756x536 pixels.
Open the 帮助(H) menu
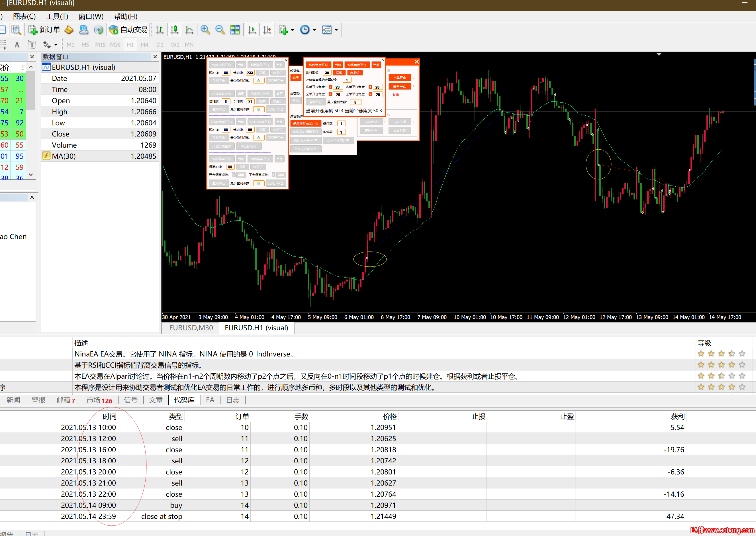tap(125, 16)
